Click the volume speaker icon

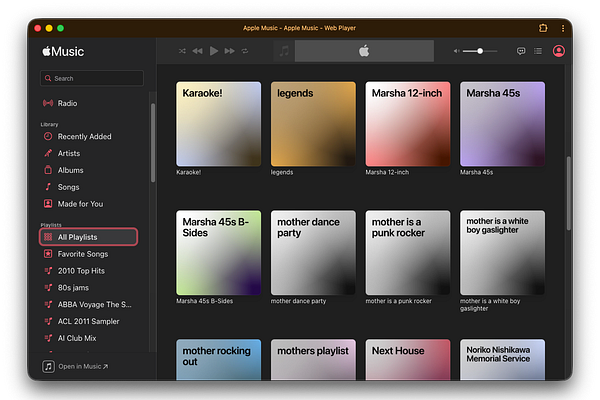click(x=456, y=51)
